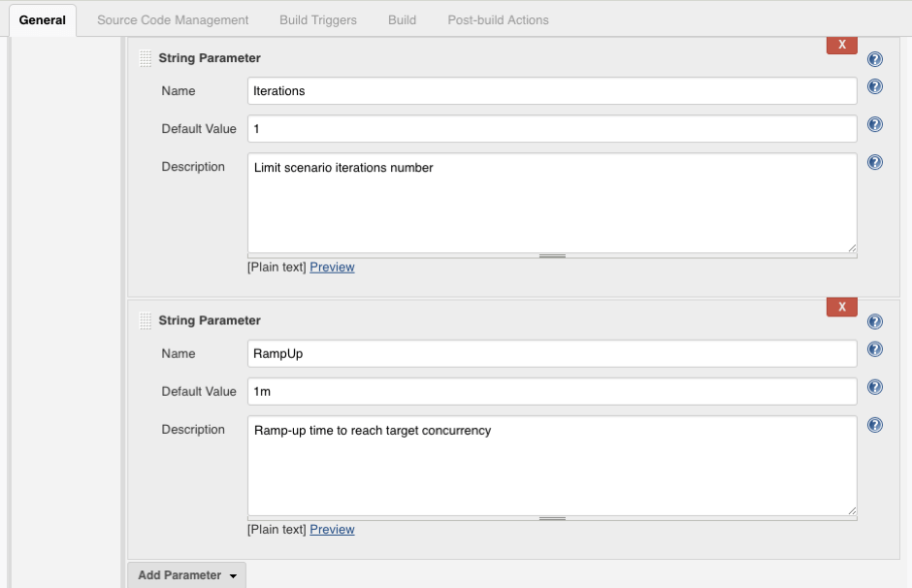Open help for Iterations Description field
The width and height of the screenshot is (912, 588).
coord(874,163)
